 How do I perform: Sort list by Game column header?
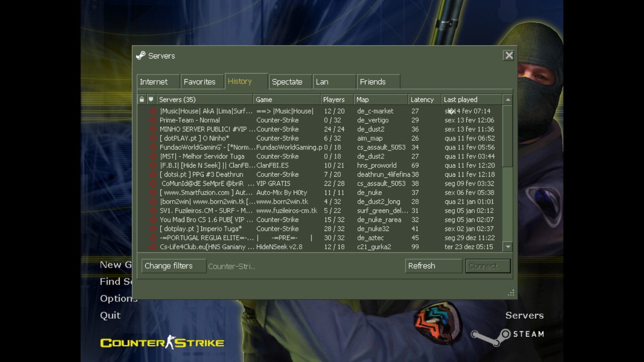coord(287,99)
